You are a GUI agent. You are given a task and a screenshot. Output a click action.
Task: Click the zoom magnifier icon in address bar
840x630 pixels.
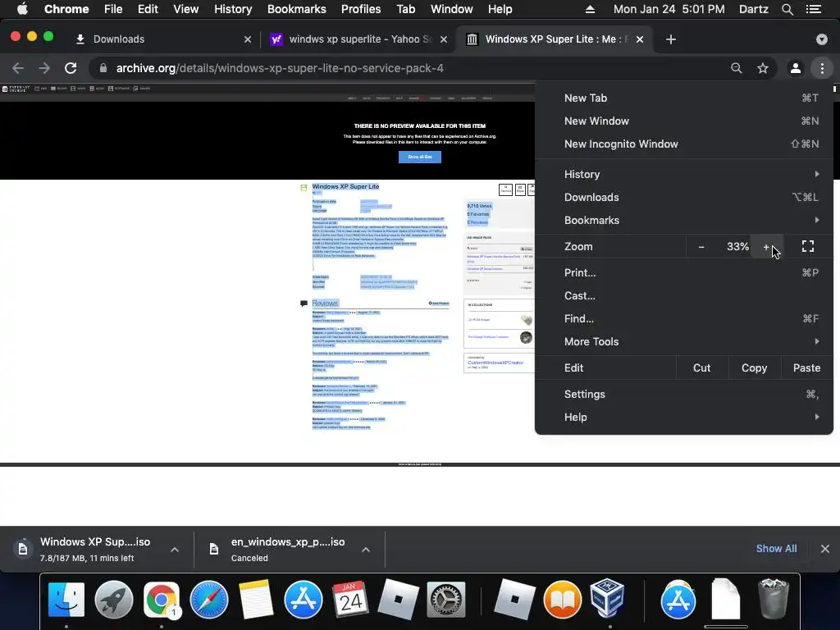737,68
